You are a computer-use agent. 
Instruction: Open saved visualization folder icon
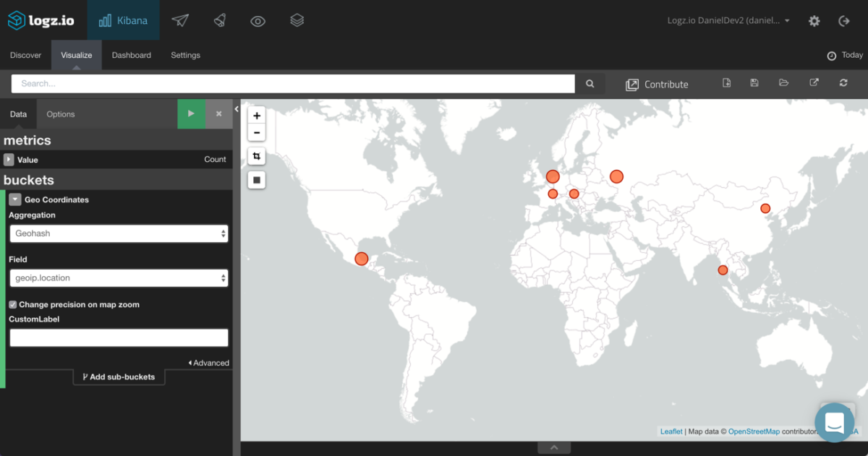[783, 83]
